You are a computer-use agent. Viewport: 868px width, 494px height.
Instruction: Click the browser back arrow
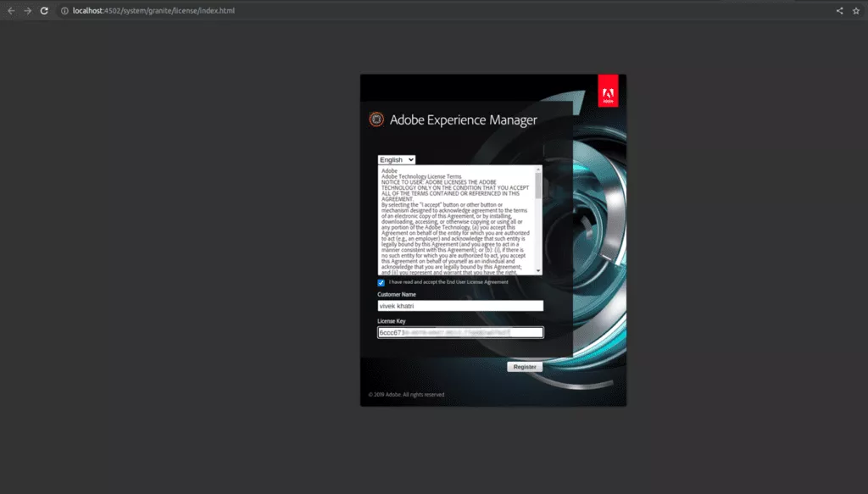tap(11, 11)
